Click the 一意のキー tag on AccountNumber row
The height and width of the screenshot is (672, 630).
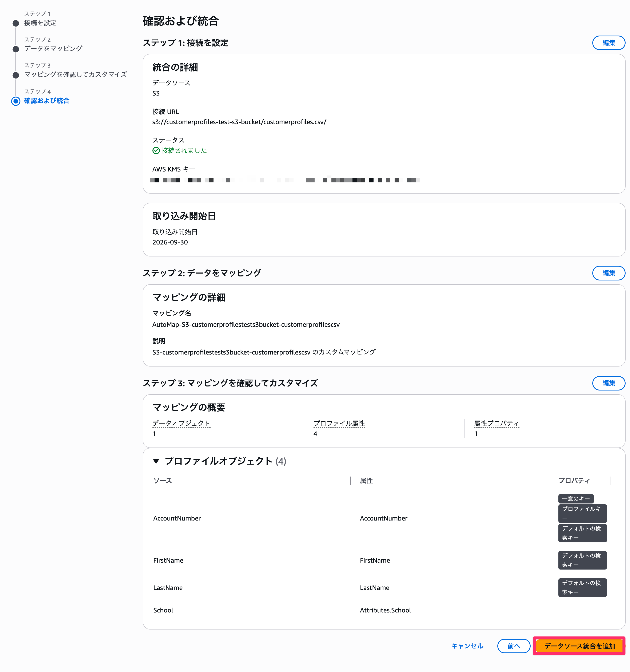click(x=575, y=499)
